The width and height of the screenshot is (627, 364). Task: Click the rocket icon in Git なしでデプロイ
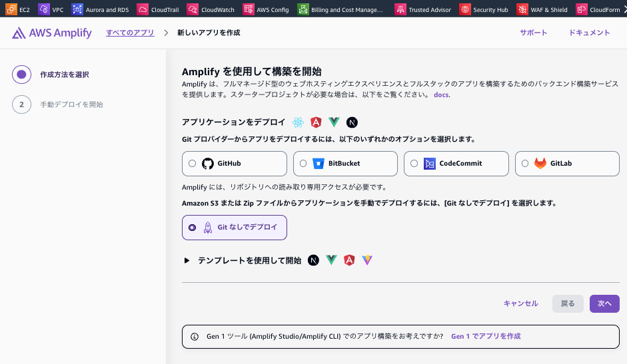(x=208, y=228)
